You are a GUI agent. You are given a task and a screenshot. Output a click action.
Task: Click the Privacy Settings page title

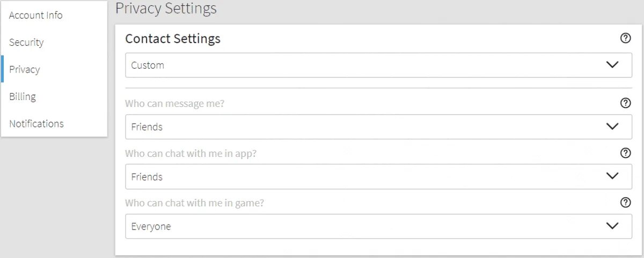click(x=166, y=9)
